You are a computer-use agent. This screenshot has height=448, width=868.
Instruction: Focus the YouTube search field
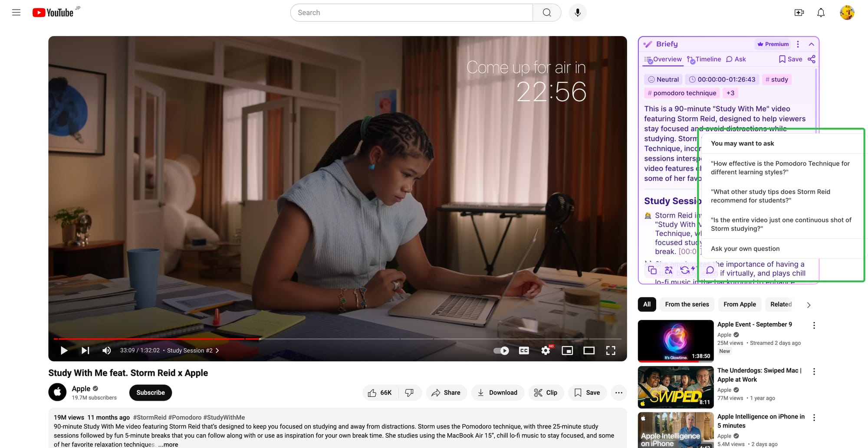pos(411,13)
